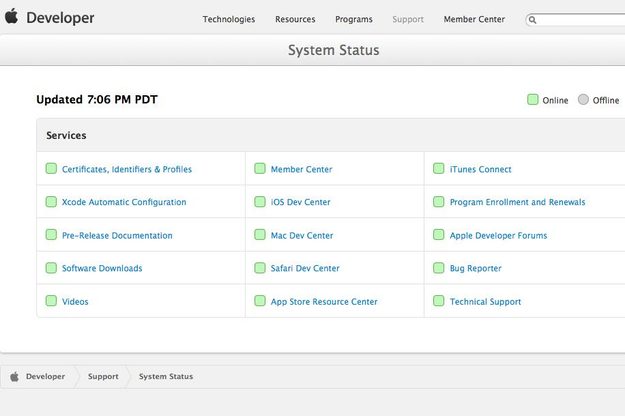
Task: Click into the search input field
Action: [x=580, y=20]
